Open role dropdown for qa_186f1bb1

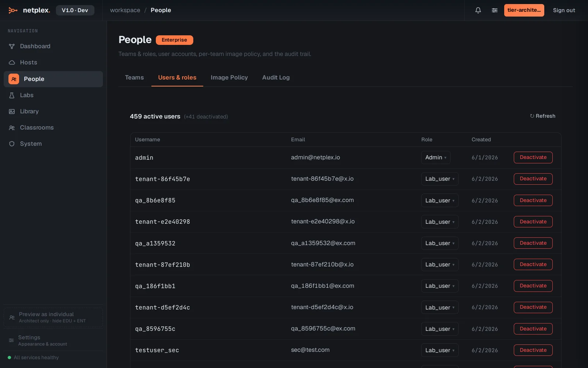(440, 286)
